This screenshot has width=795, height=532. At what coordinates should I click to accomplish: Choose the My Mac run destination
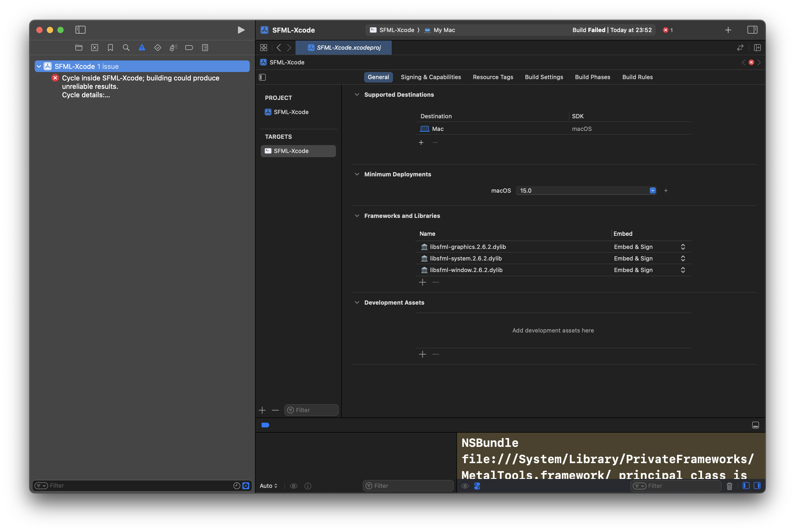440,30
